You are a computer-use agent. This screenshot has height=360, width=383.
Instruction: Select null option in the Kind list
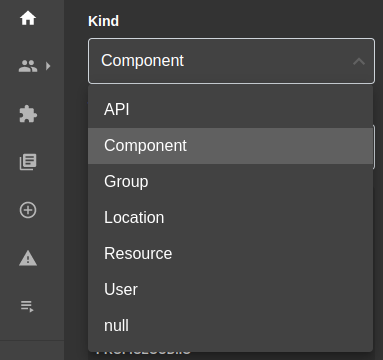coord(230,326)
